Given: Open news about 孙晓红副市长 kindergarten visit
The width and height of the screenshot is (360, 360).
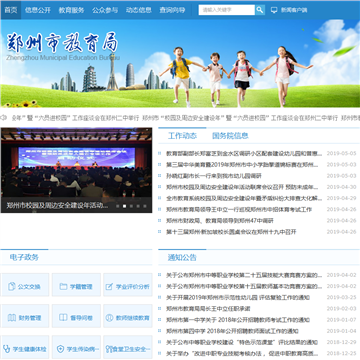Looking at the screenshot, I should tap(214, 176).
